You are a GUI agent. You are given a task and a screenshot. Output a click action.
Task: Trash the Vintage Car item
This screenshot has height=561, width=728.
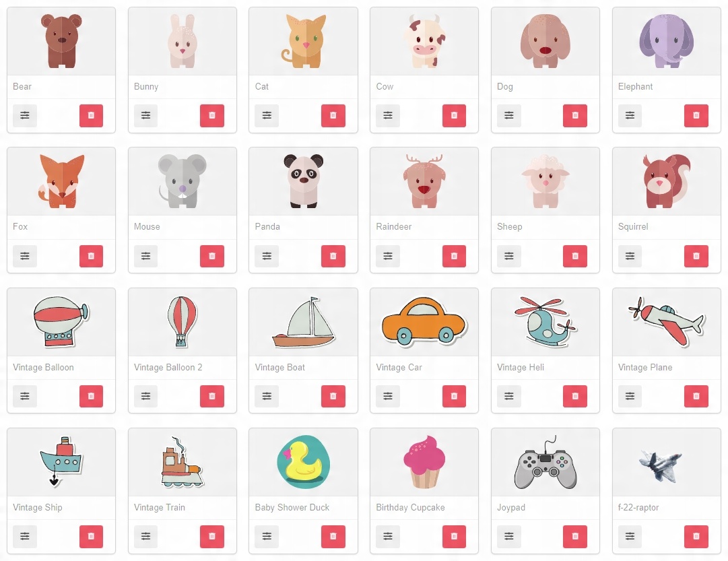click(x=454, y=396)
